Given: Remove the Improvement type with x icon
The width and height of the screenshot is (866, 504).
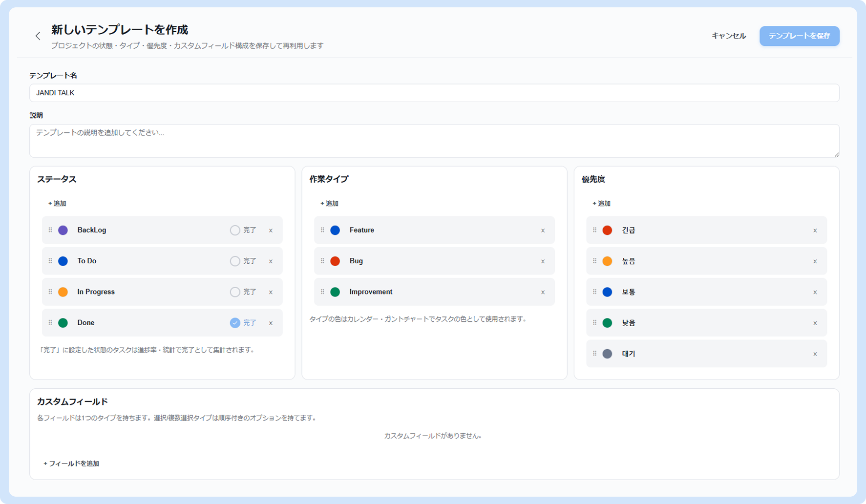Looking at the screenshot, I should tap(543, 292).
